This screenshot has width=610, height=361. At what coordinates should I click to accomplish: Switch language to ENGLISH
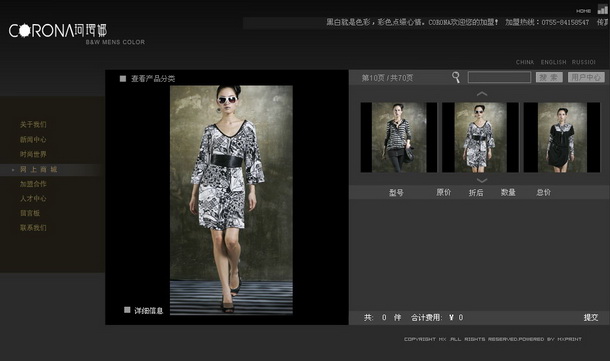point(553,62)
